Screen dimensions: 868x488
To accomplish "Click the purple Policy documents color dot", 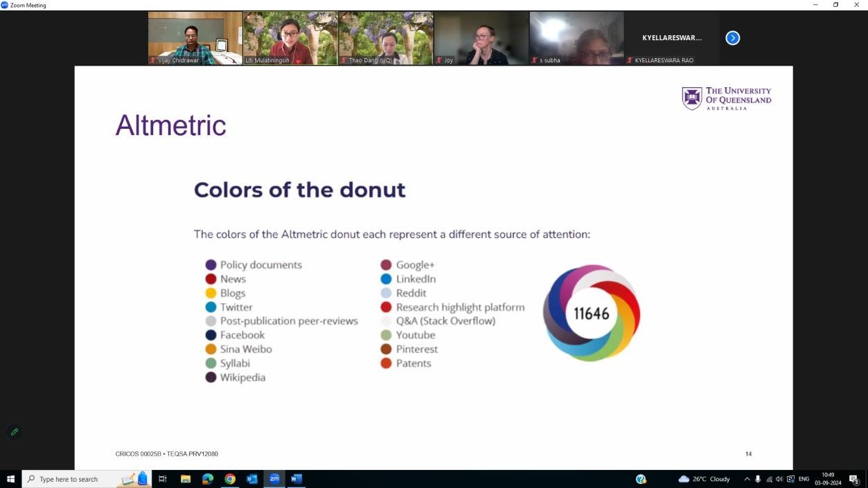I will pos(211,265).
